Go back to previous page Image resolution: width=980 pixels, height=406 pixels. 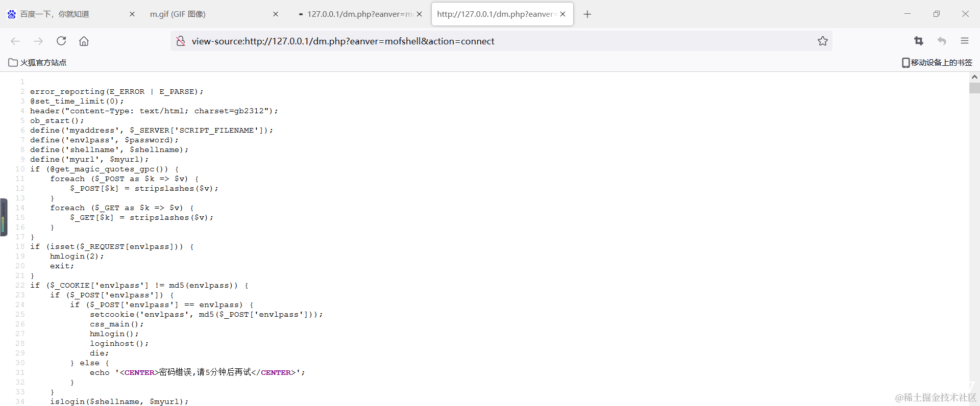(x=15, y=41)
